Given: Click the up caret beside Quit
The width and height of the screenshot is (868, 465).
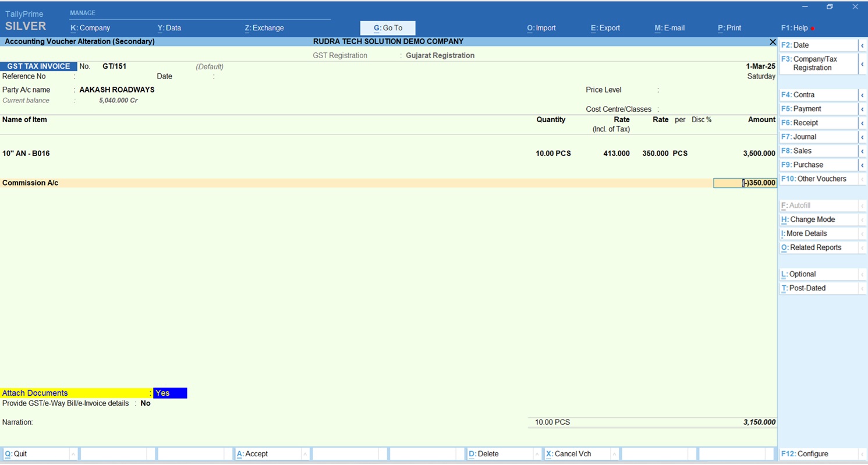Looking at the screenshot, I should click(73, 454).
